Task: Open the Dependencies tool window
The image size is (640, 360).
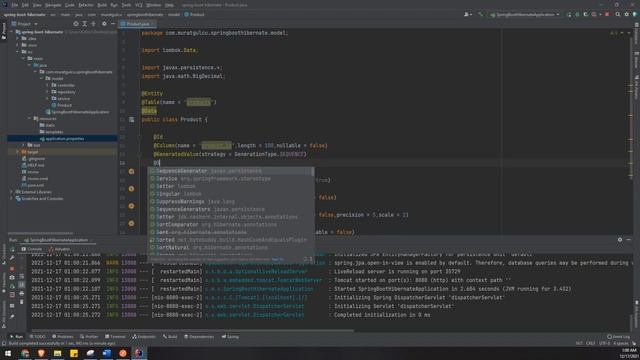Action: [x=199, y=337]
